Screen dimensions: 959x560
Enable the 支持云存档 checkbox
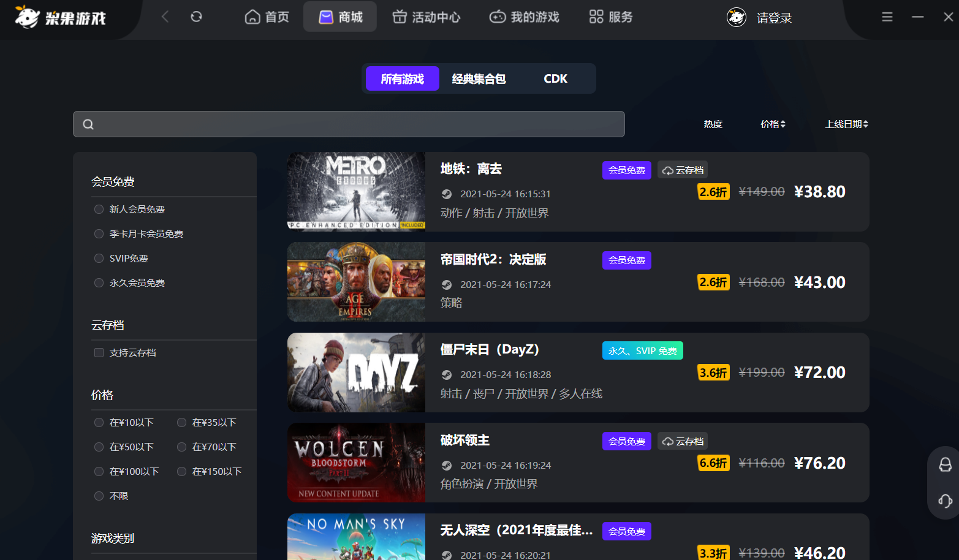point(99,352)
